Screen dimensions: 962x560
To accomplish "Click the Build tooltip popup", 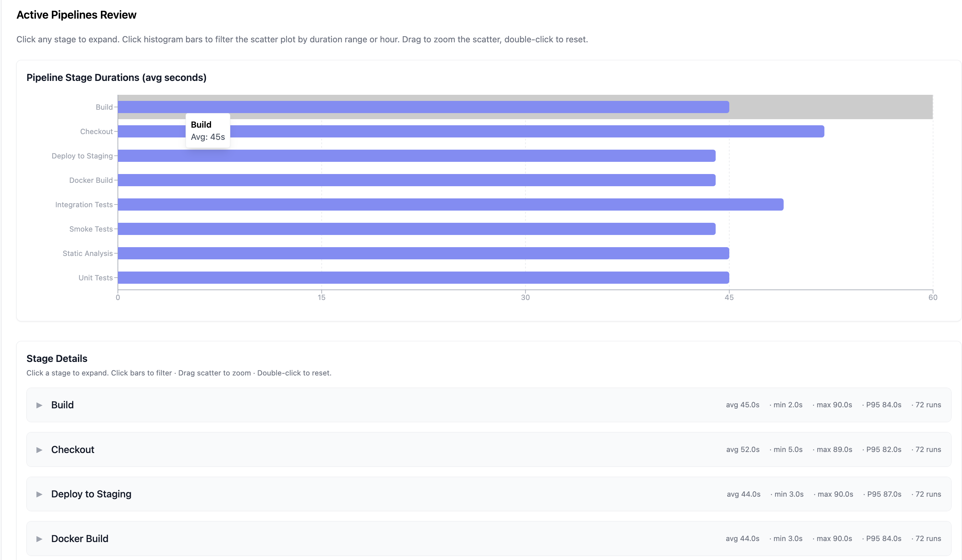I will [208, 131].
